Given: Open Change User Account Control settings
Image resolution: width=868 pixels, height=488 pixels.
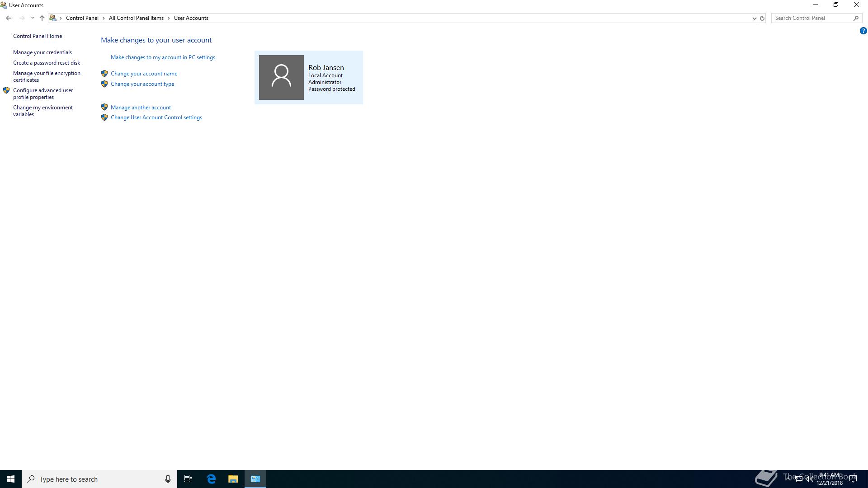Looking at the screenshot, I should tap(156, 117).
